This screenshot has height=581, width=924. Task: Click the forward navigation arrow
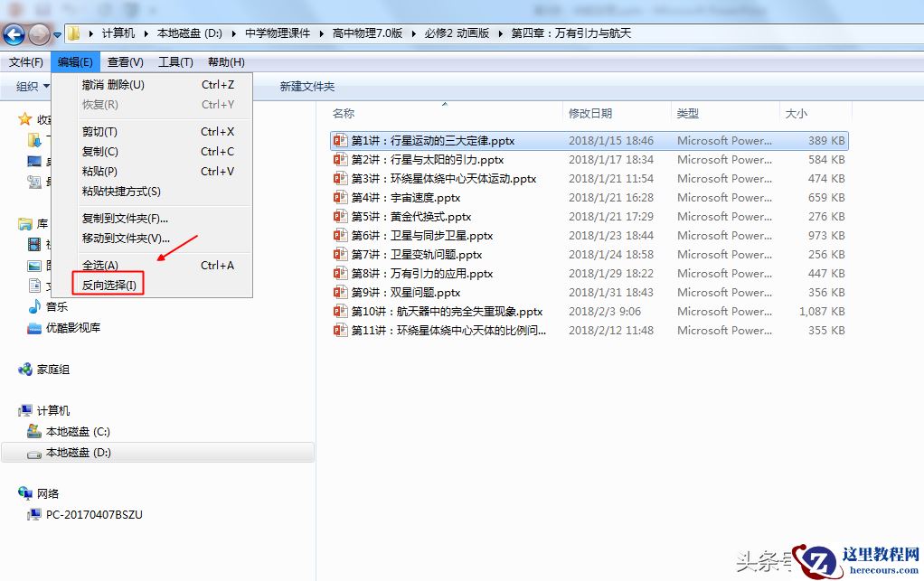38,33
